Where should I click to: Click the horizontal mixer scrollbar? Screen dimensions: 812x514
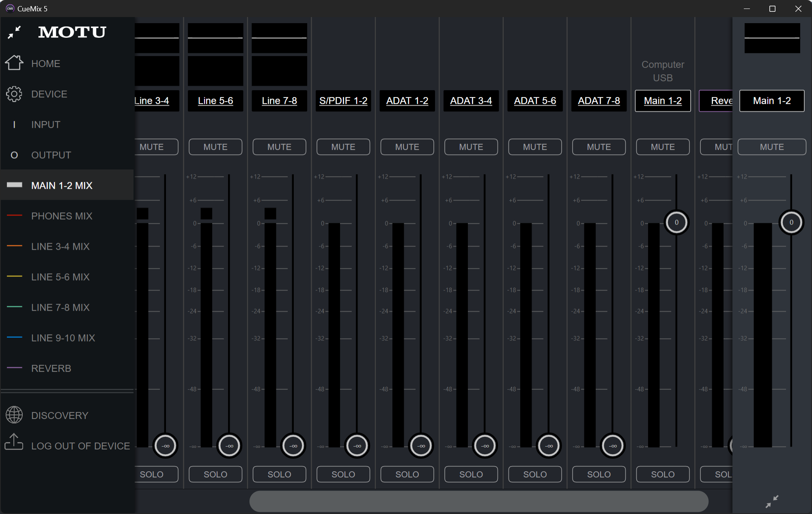point(479,501)
